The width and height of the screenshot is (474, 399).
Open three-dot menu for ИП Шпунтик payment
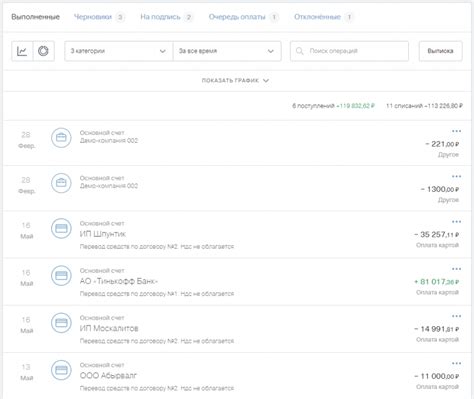(456, 222)
